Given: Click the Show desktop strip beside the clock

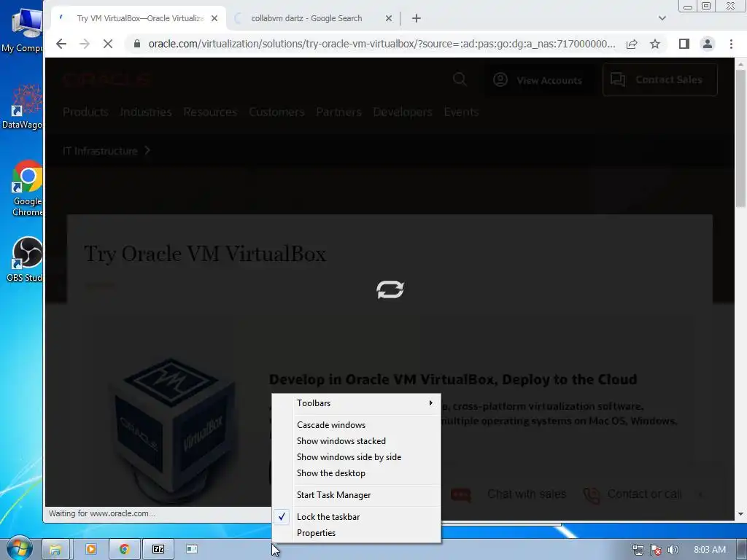Looking at the screenshot, I should tap(742, 550).
